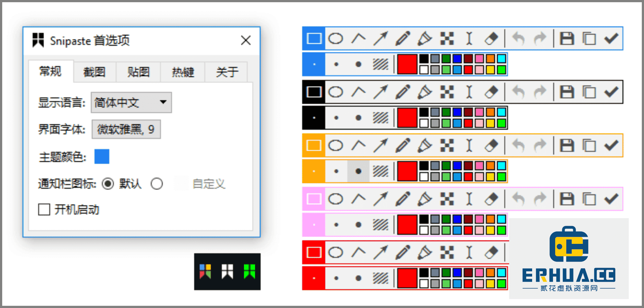Pick the yellow swatch in the black toolbar palette
Image resolution: width=644 pixels, height=308 pixels.
coord(490,123)
